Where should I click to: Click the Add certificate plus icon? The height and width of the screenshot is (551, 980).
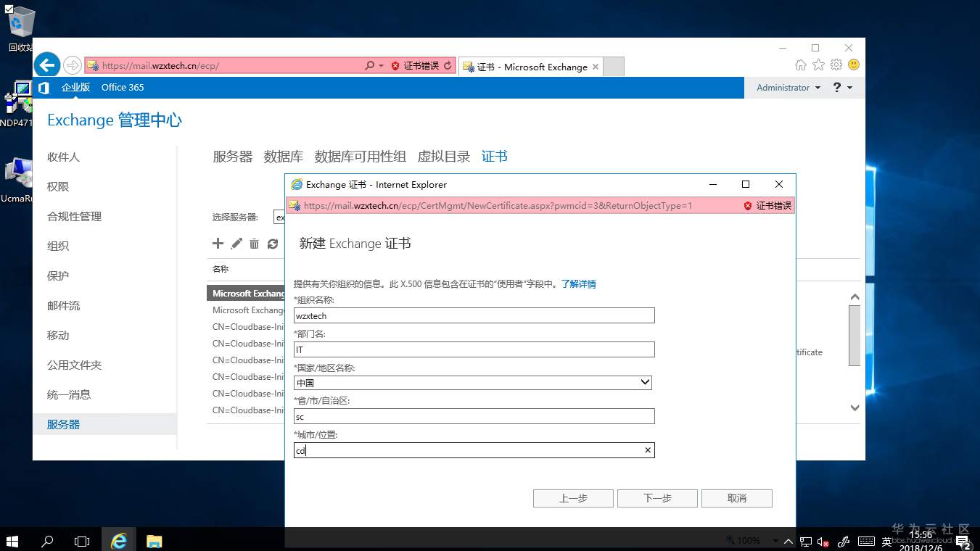click(218, 244)
